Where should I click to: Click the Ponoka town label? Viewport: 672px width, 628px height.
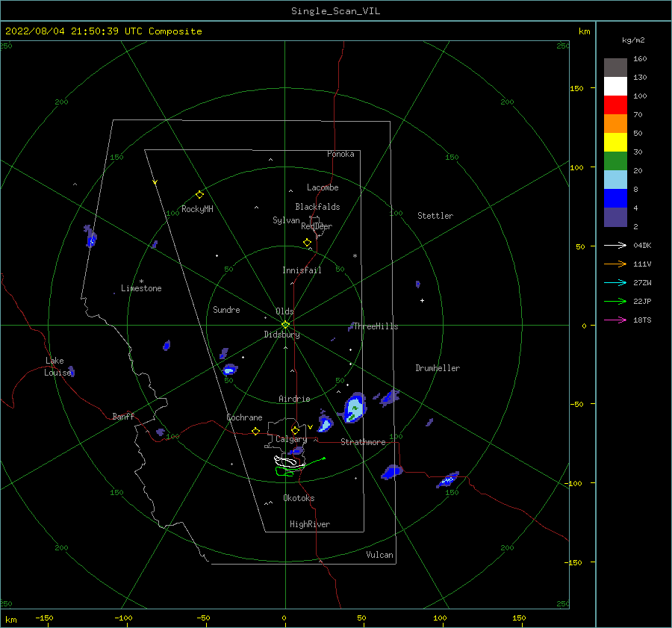click(340, 154)
